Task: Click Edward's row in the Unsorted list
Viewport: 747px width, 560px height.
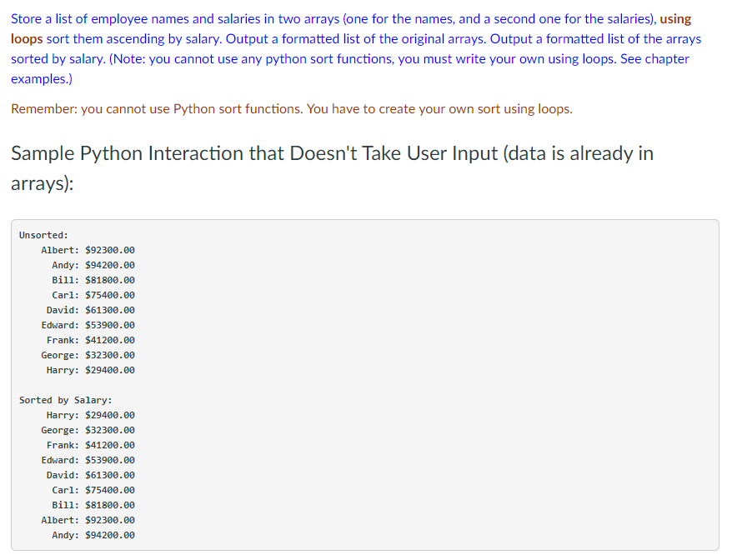Action: 88,325
